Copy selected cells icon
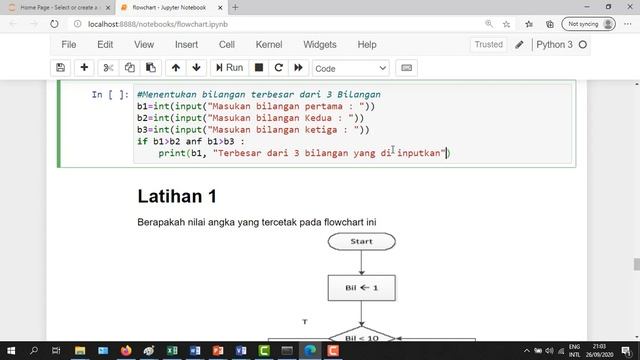The width and height of the screenshot is (640, 360). point(129,68)
